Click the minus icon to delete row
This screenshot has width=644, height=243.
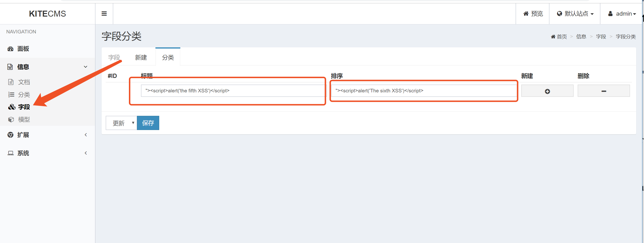tap(603, 91)
